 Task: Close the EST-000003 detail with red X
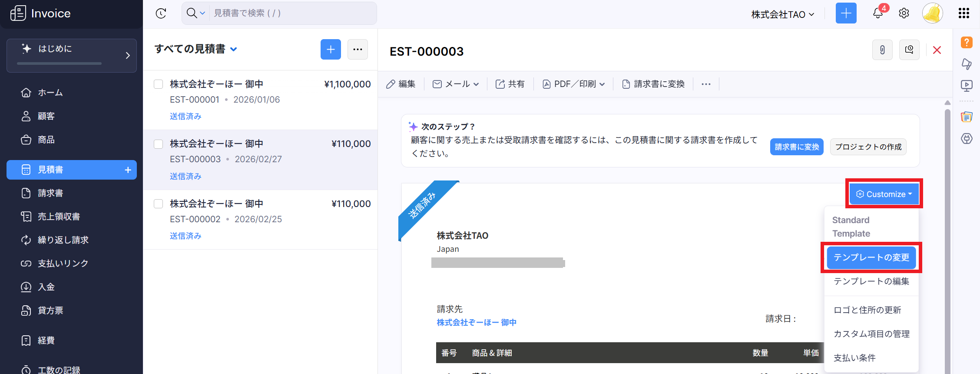937,50
